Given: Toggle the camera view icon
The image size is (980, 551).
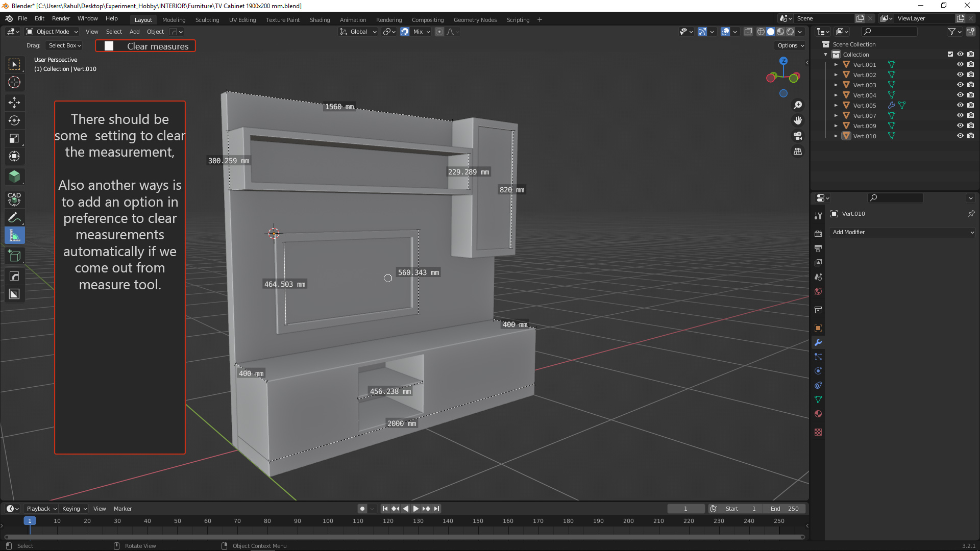Looking at the screenshot, I should click(x=797, y=136).
